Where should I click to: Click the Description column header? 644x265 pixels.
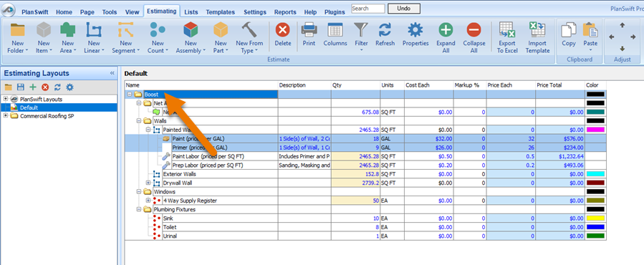304,85
